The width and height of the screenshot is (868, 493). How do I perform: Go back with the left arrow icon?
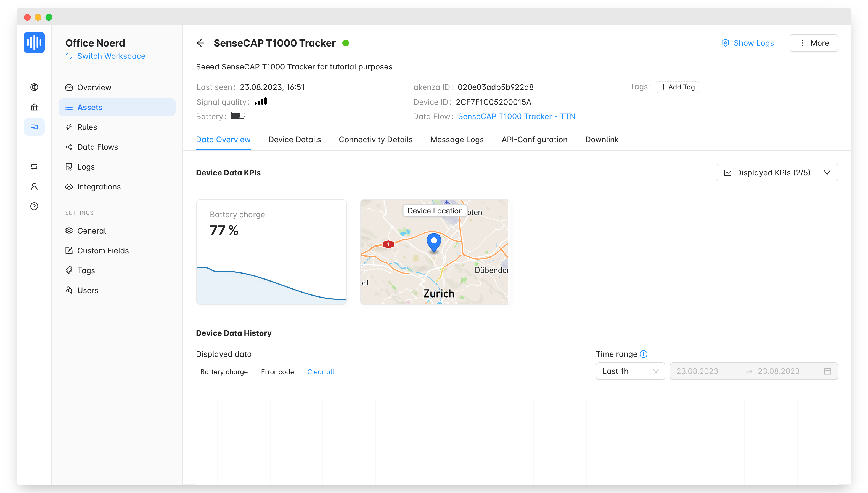point(200,43)
